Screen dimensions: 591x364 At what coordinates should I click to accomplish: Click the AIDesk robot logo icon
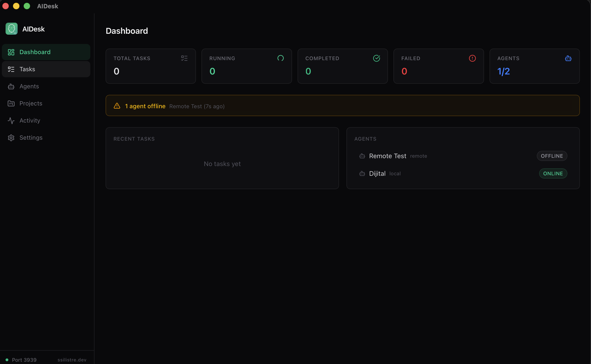[12, 29]
